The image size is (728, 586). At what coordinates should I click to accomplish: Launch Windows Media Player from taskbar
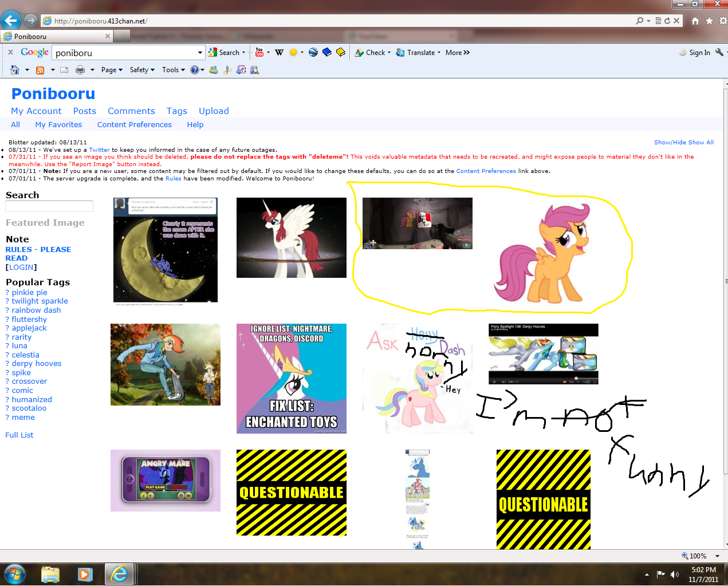[85, 574]
